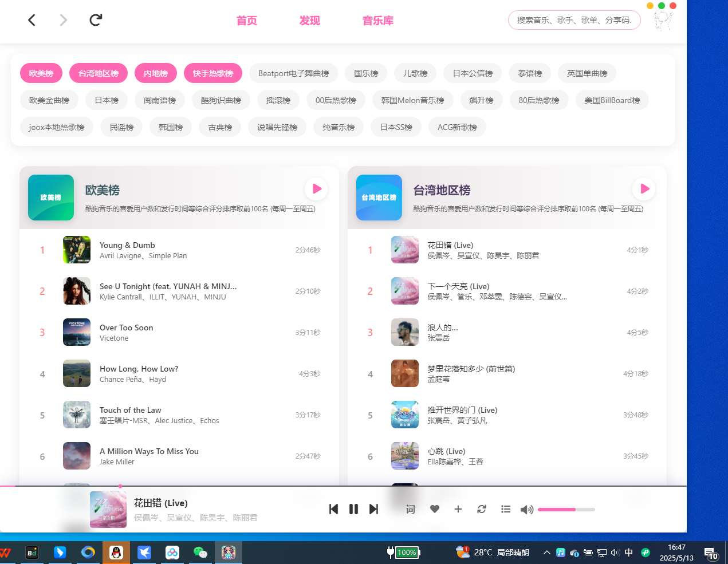
Task: Open QQ from the taskbar
Action: [116, 553]
